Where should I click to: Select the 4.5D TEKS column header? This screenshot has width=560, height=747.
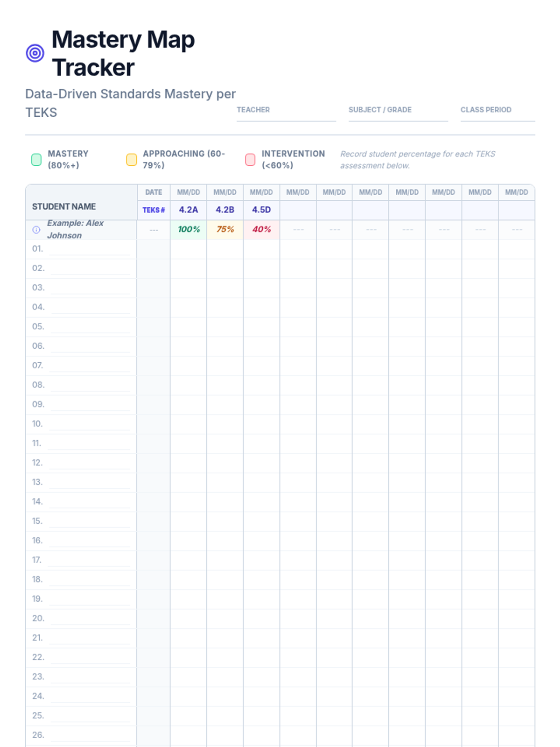pyautogui.click(x=261, y=210)
